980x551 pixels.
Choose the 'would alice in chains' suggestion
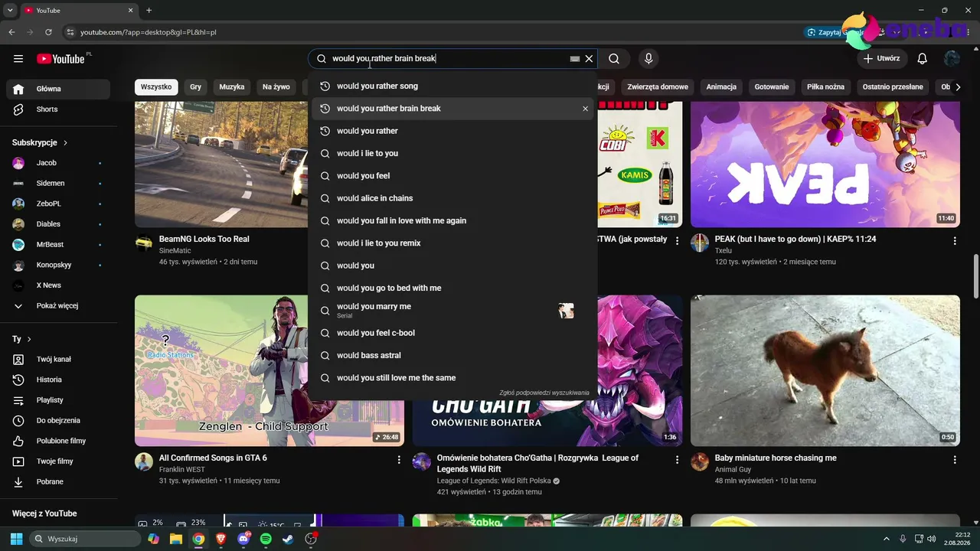click(452, 198)
